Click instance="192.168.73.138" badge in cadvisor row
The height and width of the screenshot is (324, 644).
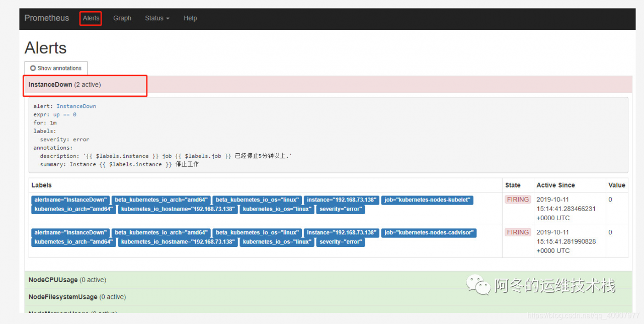tap(342, 233)
